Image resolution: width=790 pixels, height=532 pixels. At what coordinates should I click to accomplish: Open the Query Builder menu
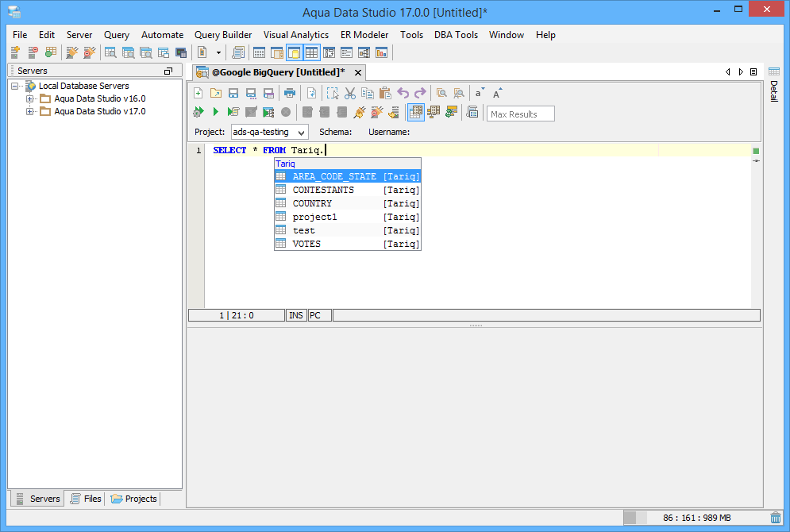coord(223,35)
